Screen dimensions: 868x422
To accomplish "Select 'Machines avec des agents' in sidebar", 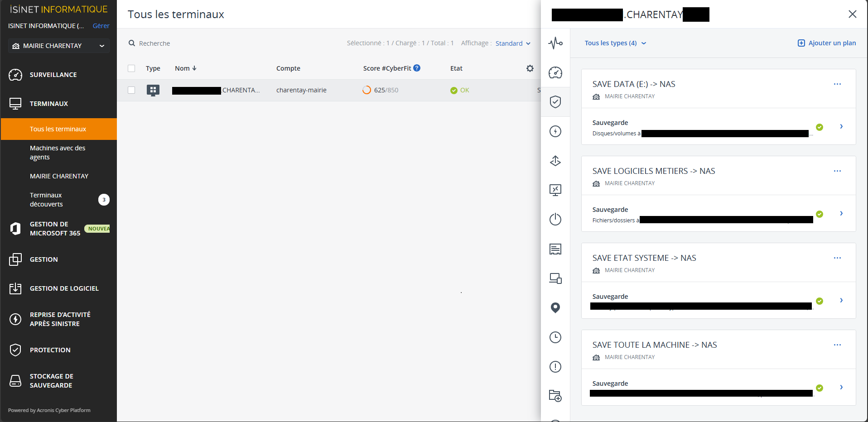I will coord(58,153).
